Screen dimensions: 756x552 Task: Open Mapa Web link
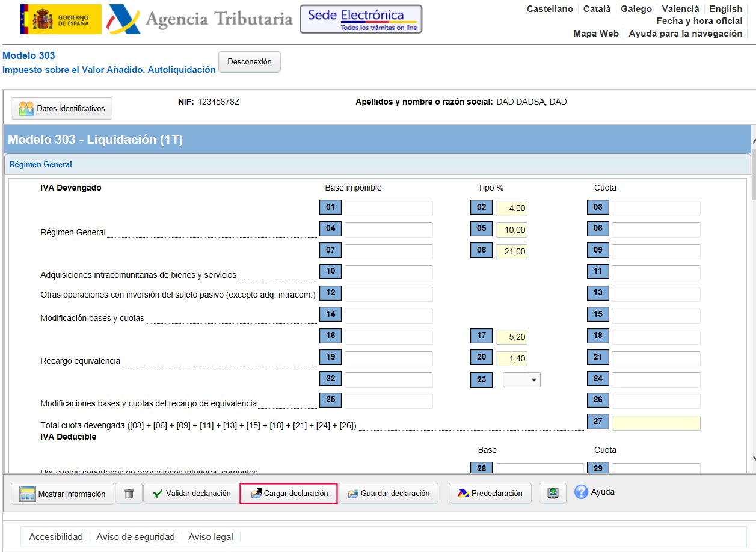pyautogui.click(x=596, y=34)
